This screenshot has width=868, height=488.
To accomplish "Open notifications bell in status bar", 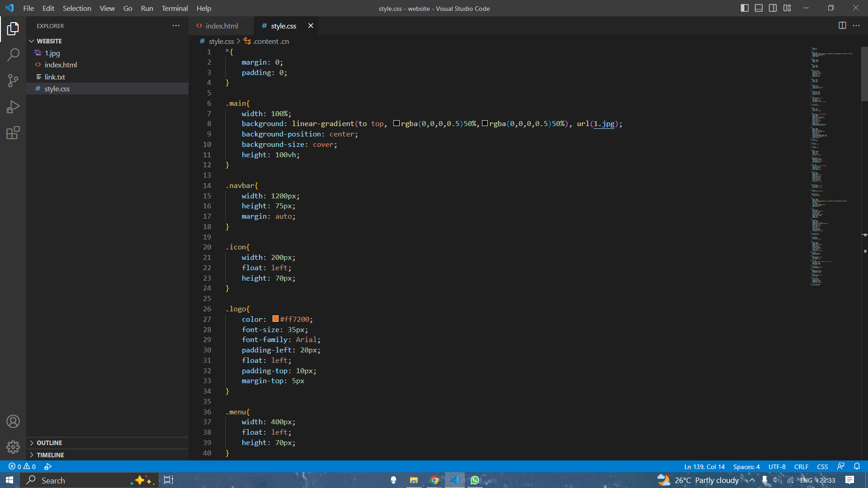I will coord(857,466).
